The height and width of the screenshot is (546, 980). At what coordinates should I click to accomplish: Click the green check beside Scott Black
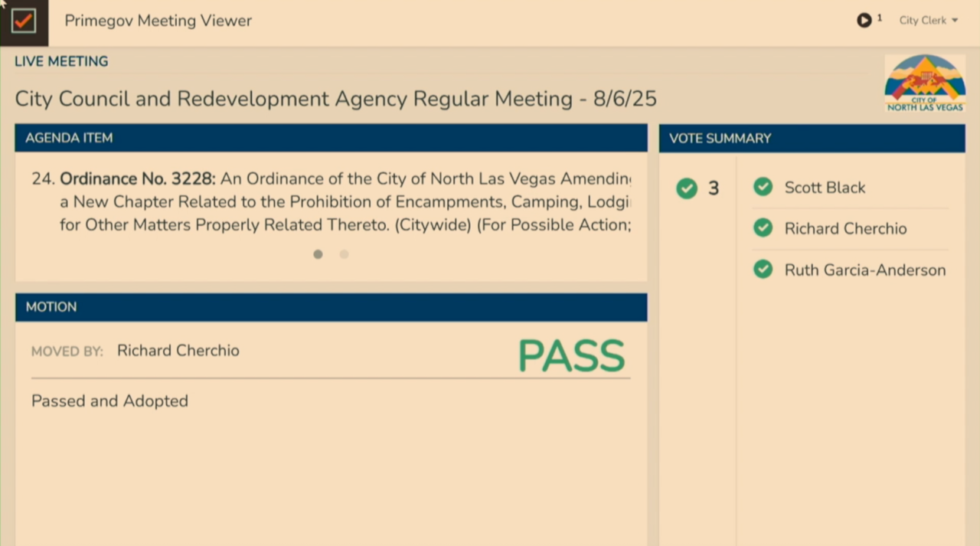click(x=763, y=186)
